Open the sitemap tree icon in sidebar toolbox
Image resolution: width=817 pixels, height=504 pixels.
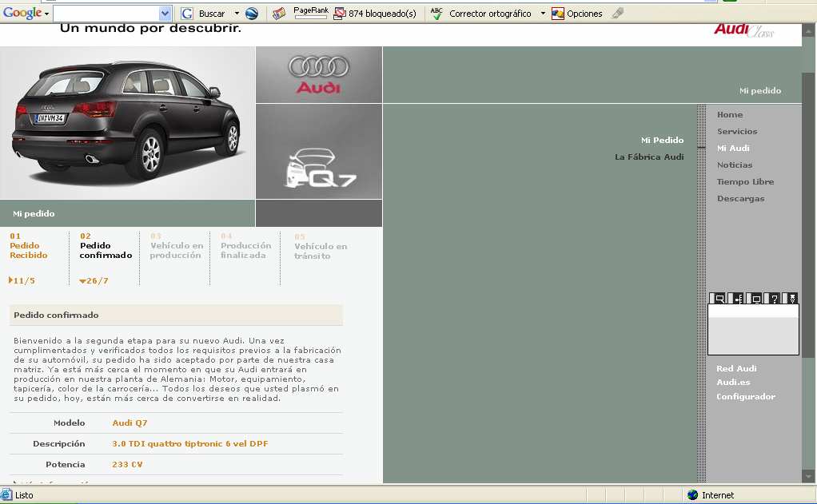[737, 299]
